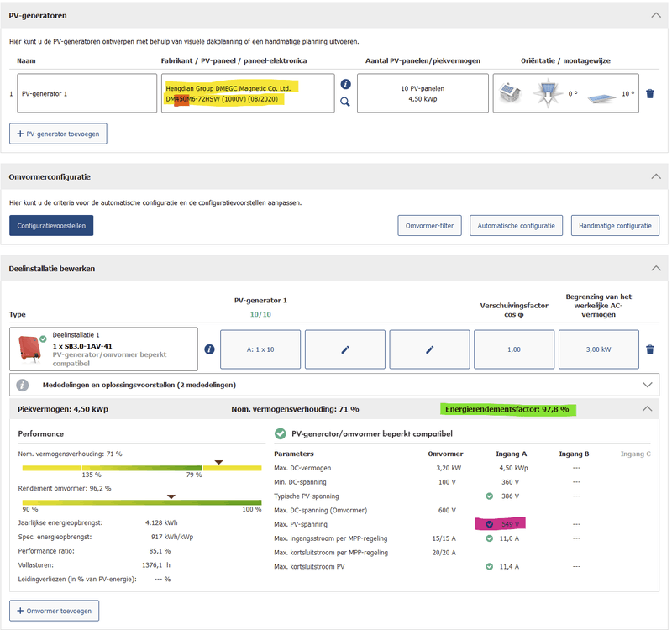Click the info icon next to inverter SB3.0-1AV-41
Viewport: 672px width, 630px height.
(209, 349)
